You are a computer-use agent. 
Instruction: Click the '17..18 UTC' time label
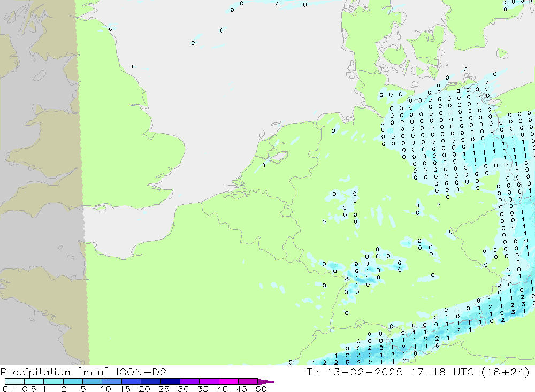point(442,372)
